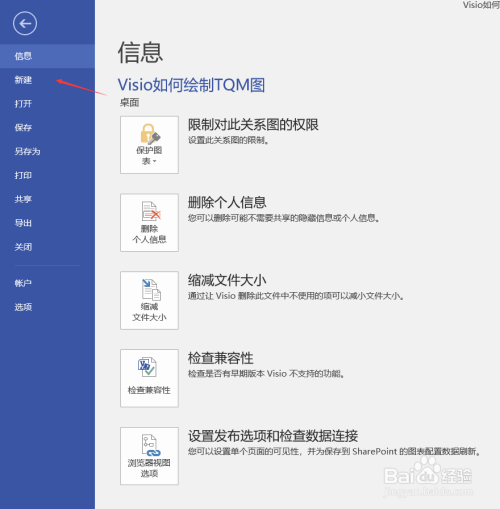
Task: Open the 帐户 page
Action: (x=47, y=283)
